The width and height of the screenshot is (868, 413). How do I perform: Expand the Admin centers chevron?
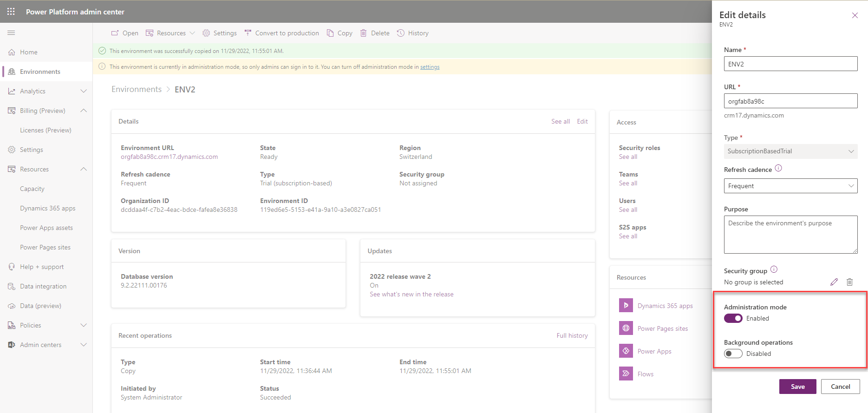pyautogui.click(x=84, y=345)
